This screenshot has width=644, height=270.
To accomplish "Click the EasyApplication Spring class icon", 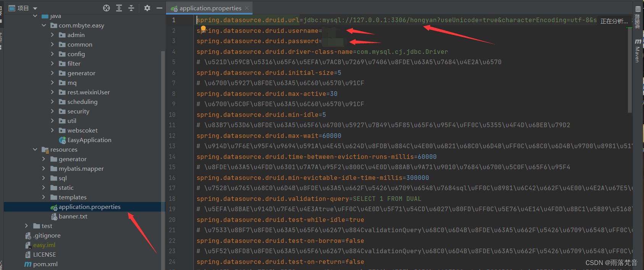I will (62, 140).
